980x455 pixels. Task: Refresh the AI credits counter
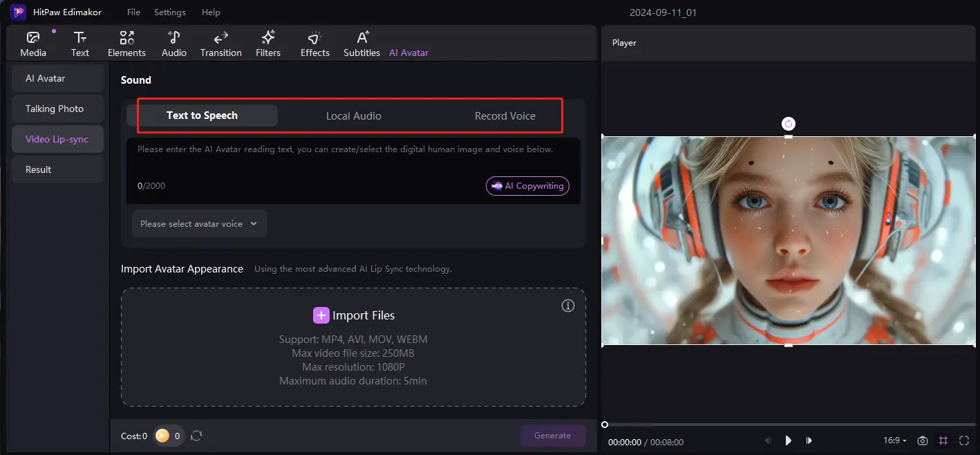196,436
